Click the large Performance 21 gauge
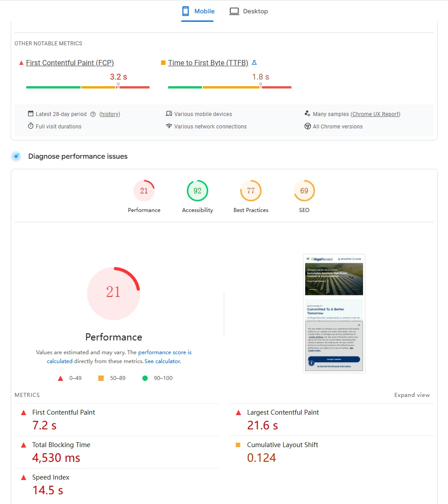 113,293
